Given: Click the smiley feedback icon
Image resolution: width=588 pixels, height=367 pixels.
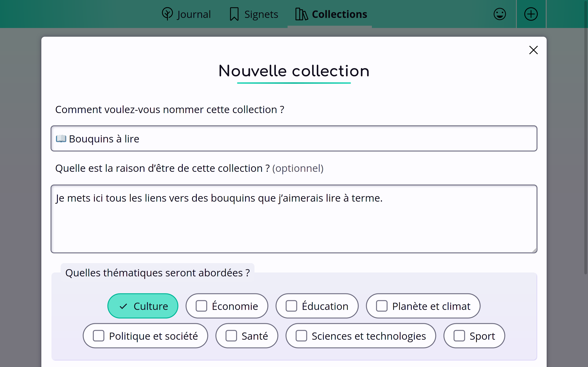Looking at the screenshot, I should pos(500,14).
